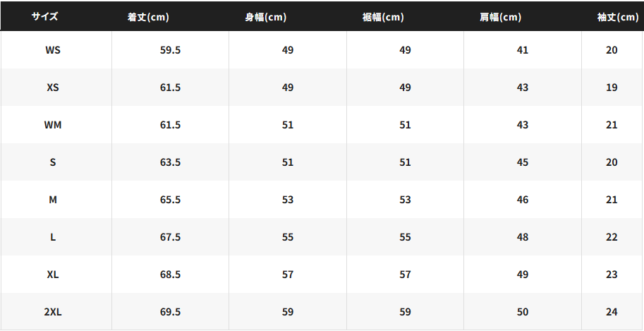Select the L size row label
This screenshot has width=644, height=331.
click(x=53, y=237)
